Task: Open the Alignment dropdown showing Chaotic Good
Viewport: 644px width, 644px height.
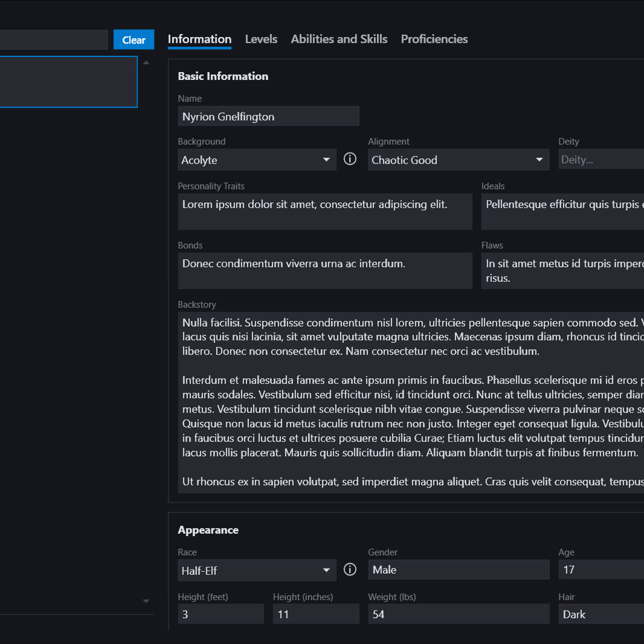Action: 458,160
